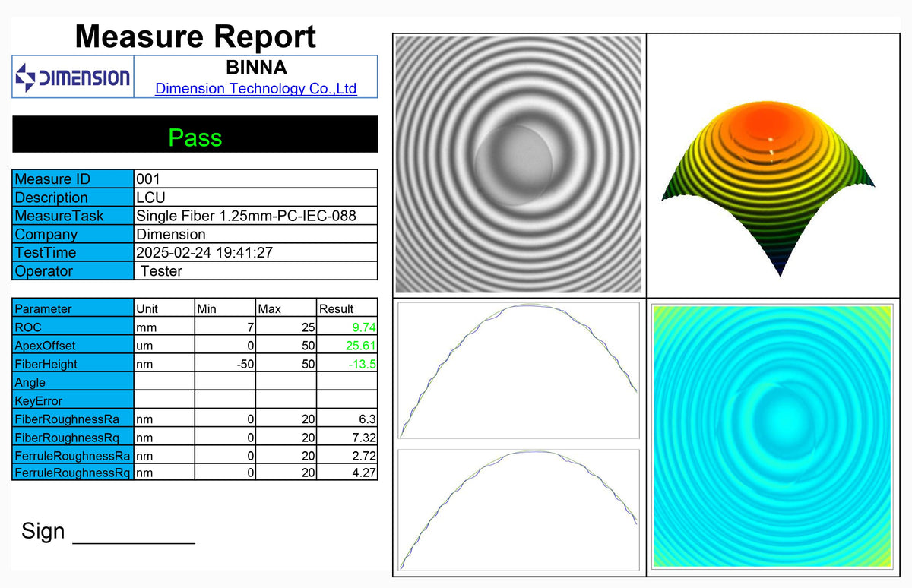Click the lower profile curve chart
Image resolution: width=912 pixels, height=588 pixels.
(x=518, y=510)
